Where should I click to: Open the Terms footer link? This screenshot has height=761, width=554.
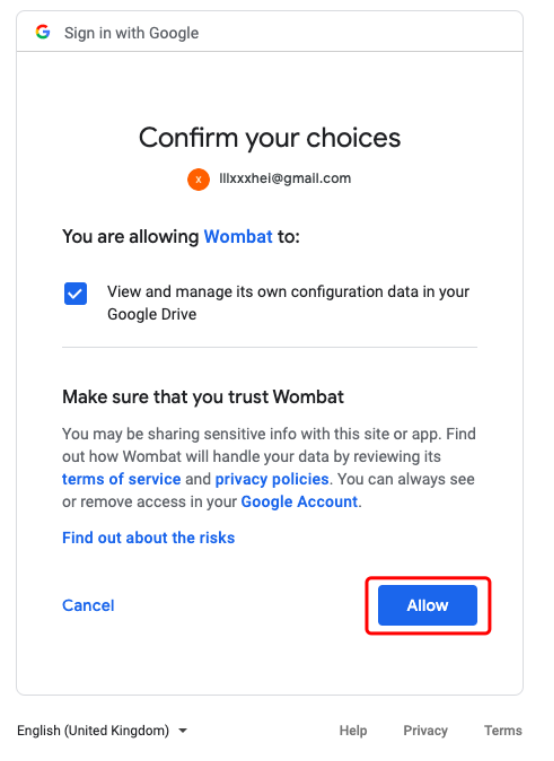[x=503, y=730]
